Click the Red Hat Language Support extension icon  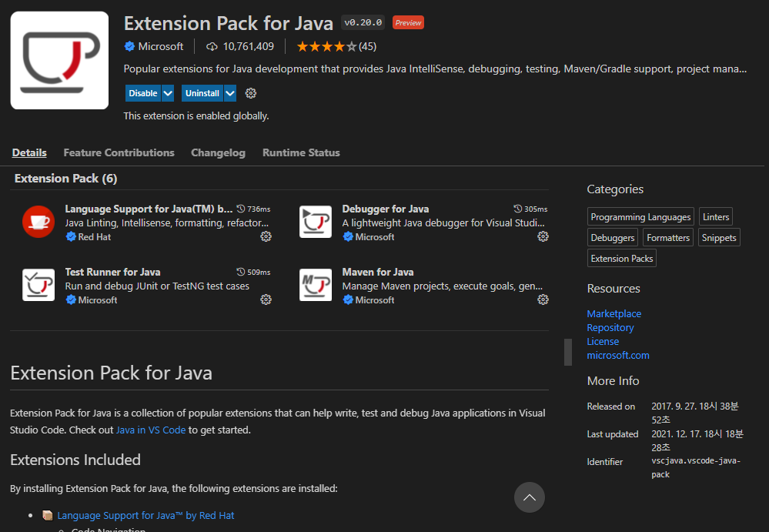tap(38, 222)
